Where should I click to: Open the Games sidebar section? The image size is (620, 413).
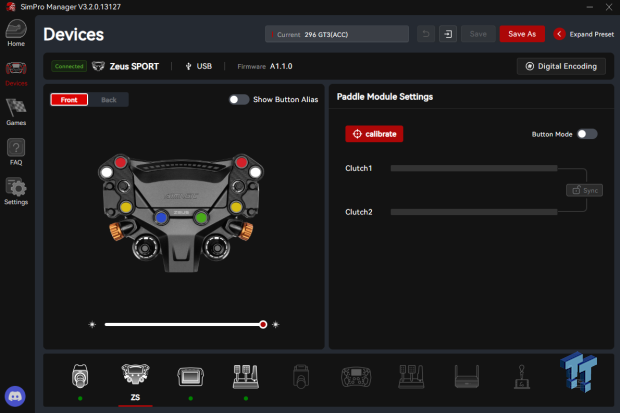16,112
